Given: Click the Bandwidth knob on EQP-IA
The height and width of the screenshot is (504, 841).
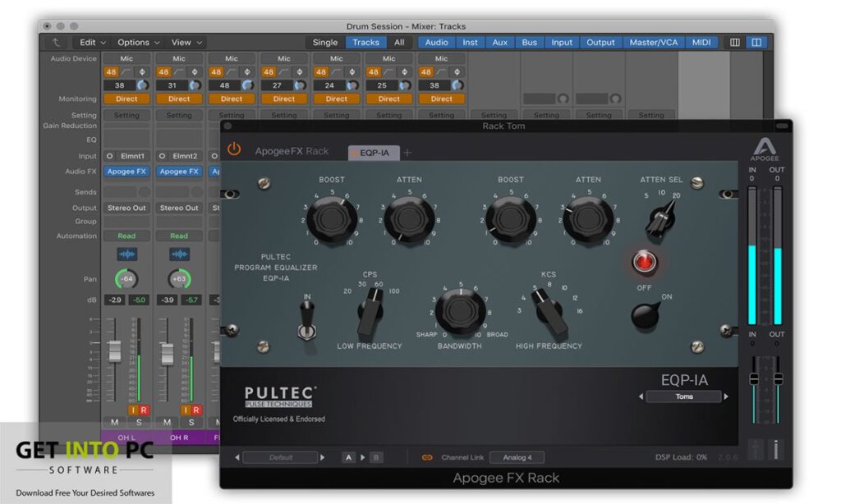Looking at the screenshot, I should click(x=460, y=310).
